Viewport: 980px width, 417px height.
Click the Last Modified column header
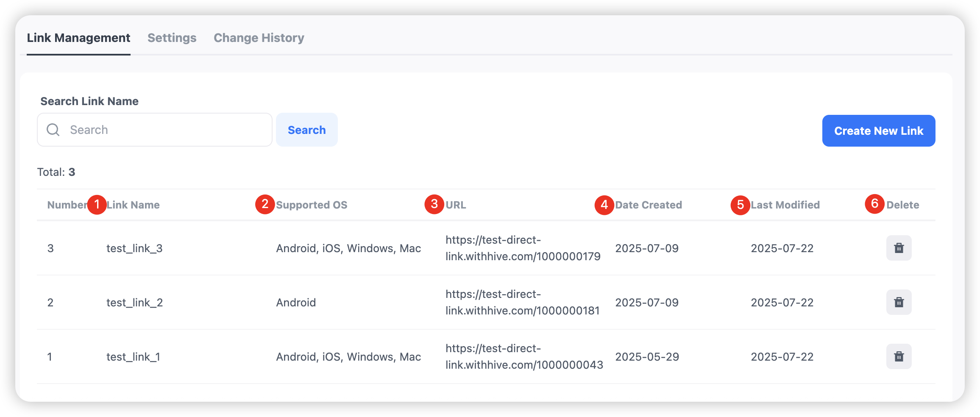[785, 205]
